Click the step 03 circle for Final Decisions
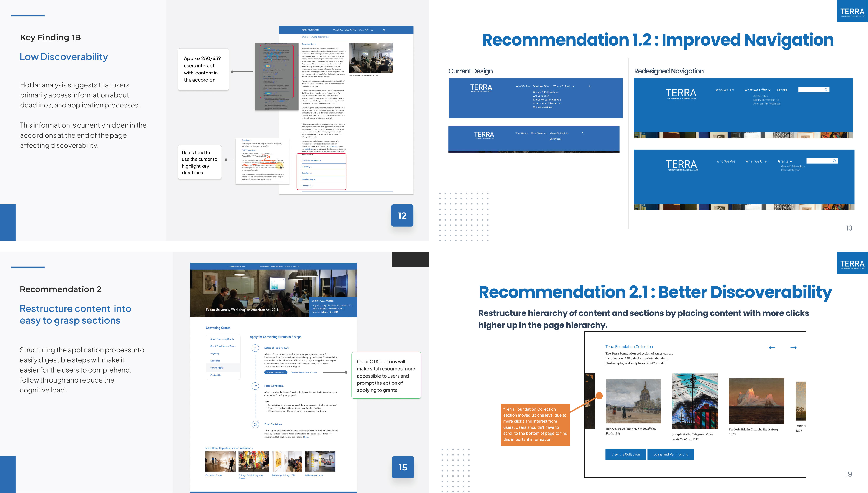Image resolution: width=868 pixels, height=493 pixels. click(255, 424)
